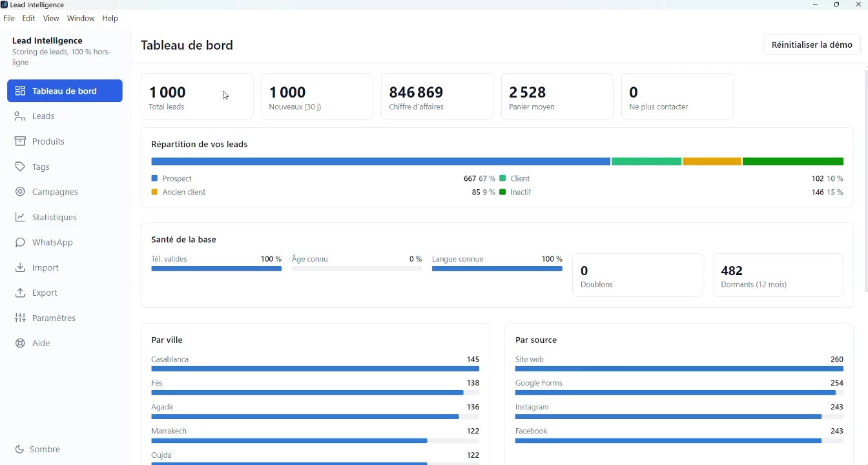Click the Âge connu progress bar
This screenshot has height=465, width=868.
(356, 269)
